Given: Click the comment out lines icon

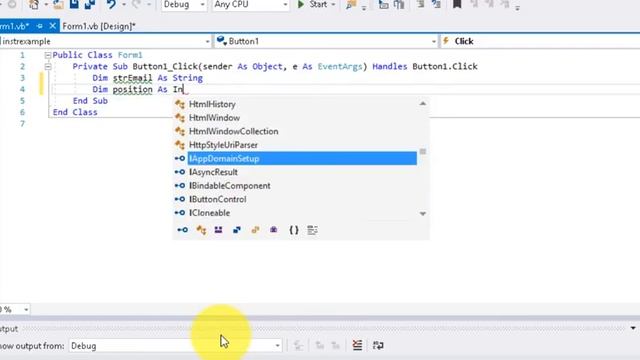Looking at the screenshot, I should tap(420, 4).
